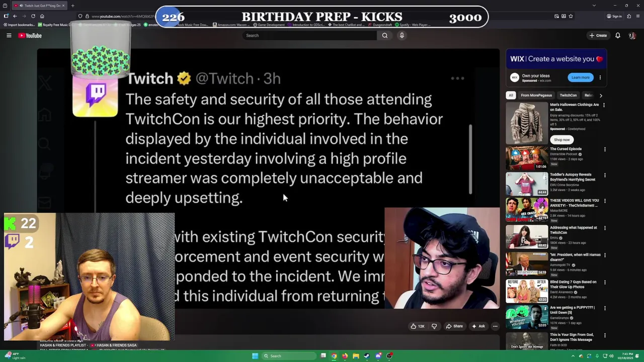This screenshot has height=362, width=644.
Task: Open the YouTube guide hamburger menu
Action: pos(9,36)
